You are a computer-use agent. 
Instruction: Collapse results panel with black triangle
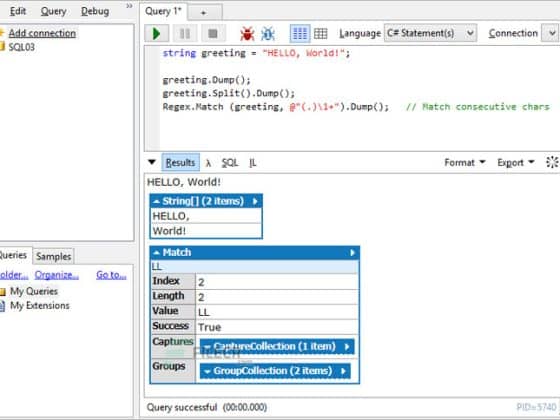coord(151,162)
